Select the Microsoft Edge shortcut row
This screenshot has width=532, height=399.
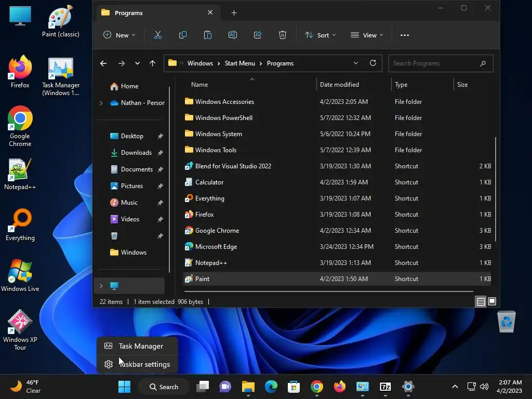point(337,247)
